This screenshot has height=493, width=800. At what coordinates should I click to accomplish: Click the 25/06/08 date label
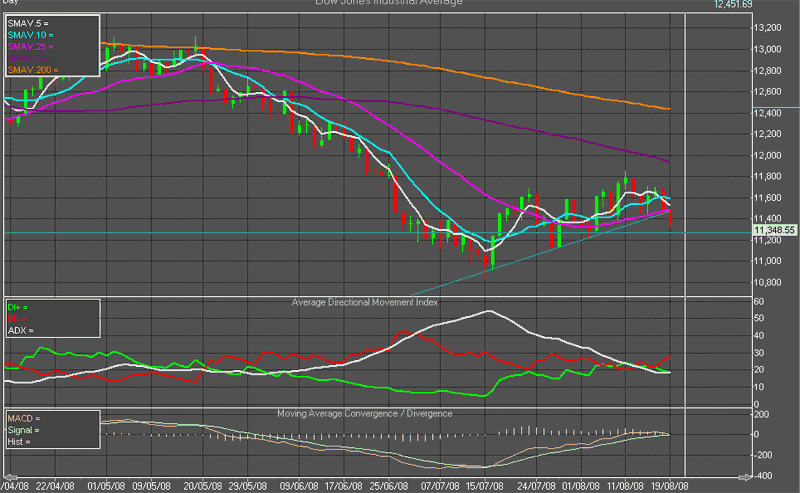point(389,486)
